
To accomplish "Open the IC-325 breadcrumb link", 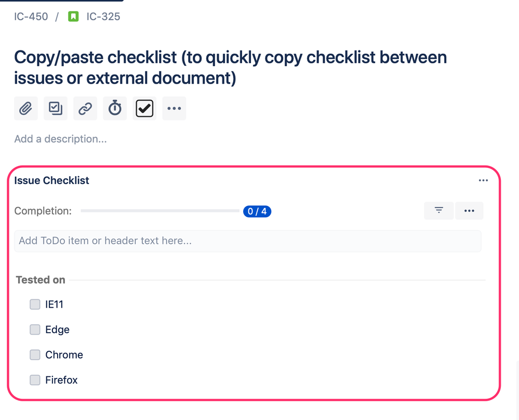I will pos(102,16).
